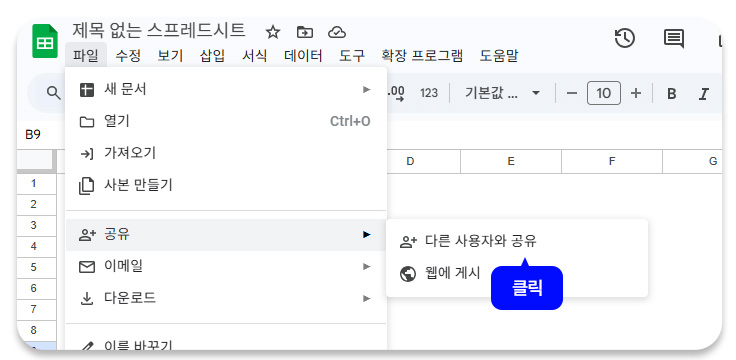736x360 pixels.
Task: Click 다른 사용자와 공유 submenu item
Action: tap(516, 241)
